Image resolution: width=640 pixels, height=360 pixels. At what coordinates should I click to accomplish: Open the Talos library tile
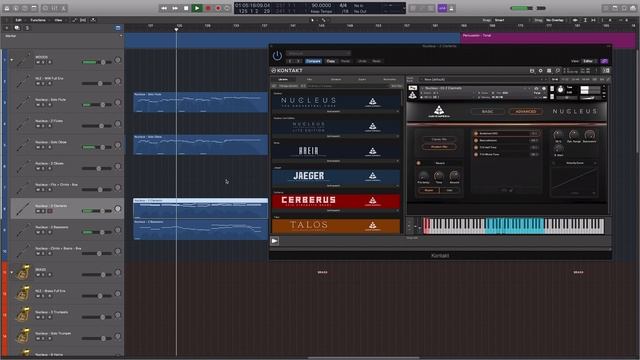(x=336, y=225)
